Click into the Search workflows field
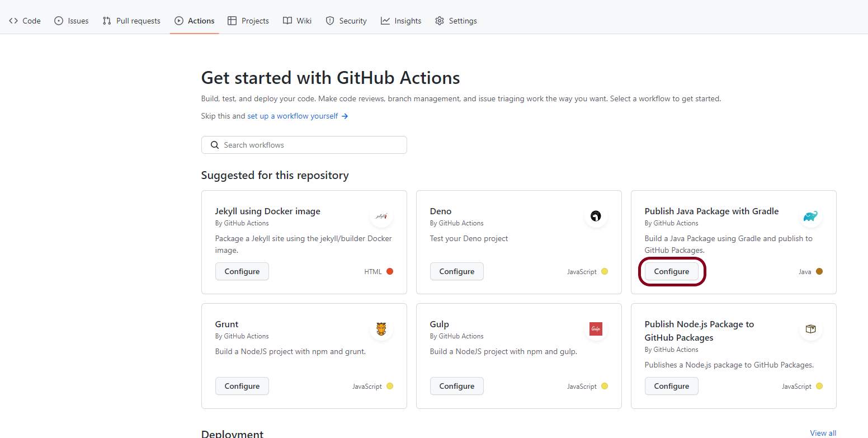The width and height of the screenshot is (868, 438). click(304, 145)
